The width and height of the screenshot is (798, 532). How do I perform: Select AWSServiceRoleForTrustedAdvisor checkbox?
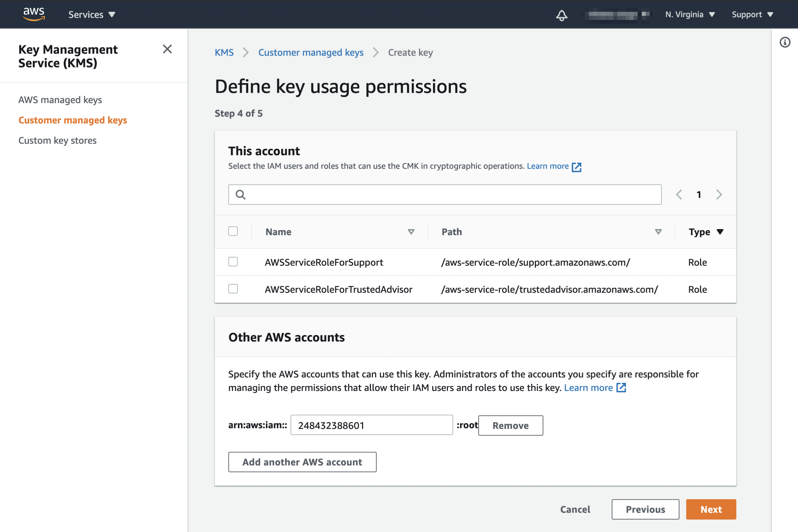click(233, 289)
